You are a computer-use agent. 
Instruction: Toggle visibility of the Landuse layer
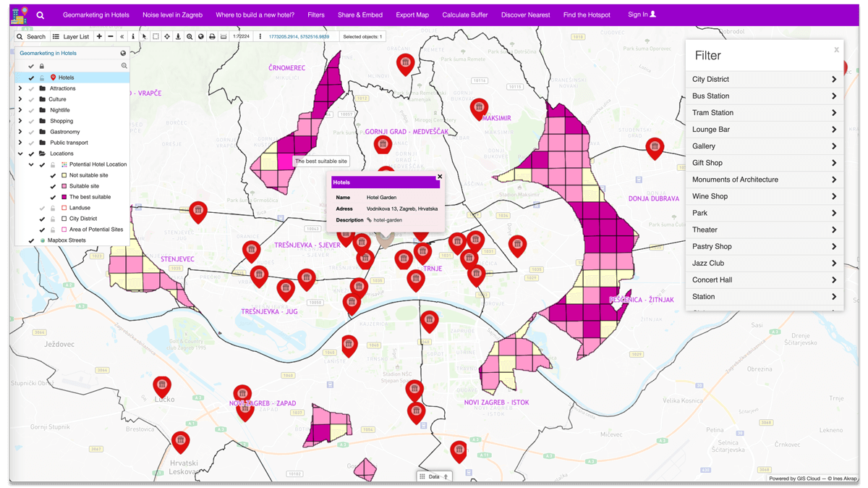click(42, 208)
